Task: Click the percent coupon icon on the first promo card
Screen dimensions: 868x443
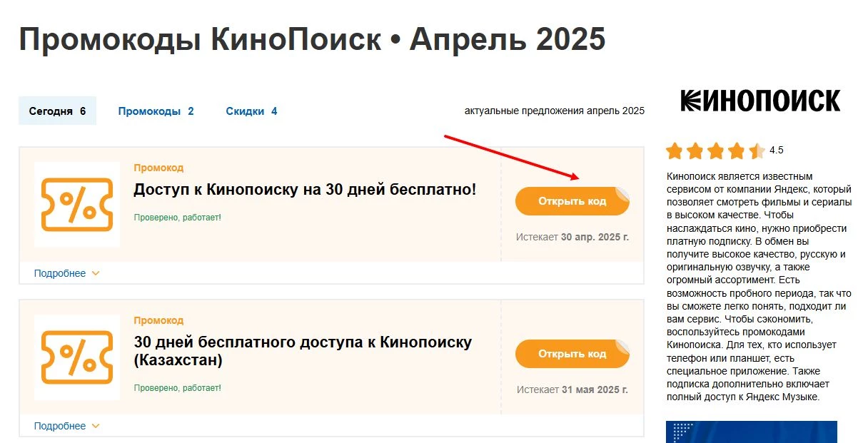Action: [x=77, y=204]
